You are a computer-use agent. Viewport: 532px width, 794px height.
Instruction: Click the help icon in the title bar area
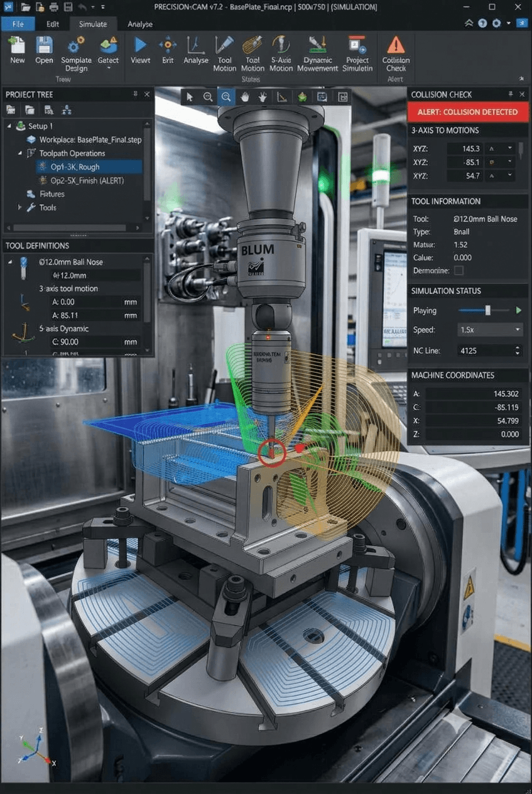pyautogui.click(x=482, y=23)
